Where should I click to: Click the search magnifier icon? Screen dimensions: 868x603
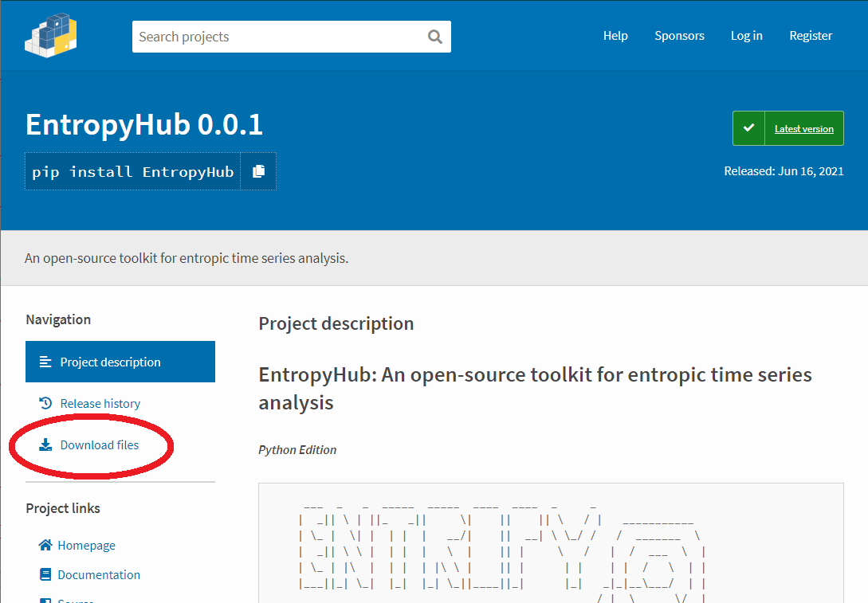click(x=435, y=37)
